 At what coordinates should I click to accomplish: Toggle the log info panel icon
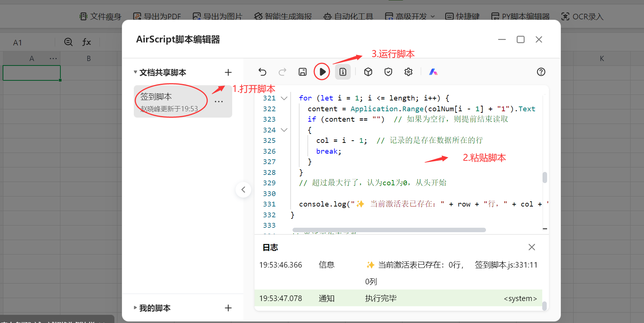pos(343,72)
